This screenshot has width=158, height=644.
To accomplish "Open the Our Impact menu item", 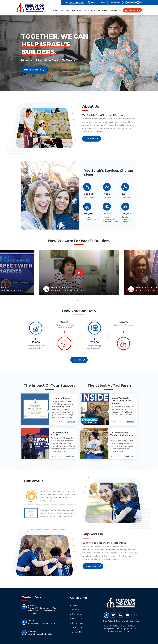I will click(x=77, y=10).
